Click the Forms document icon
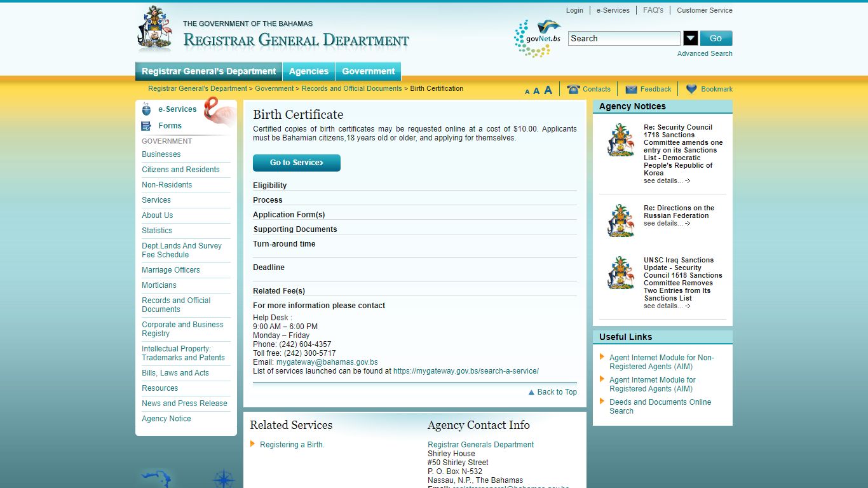The height and width of the screenshot is (488, 868). point(147,126)
